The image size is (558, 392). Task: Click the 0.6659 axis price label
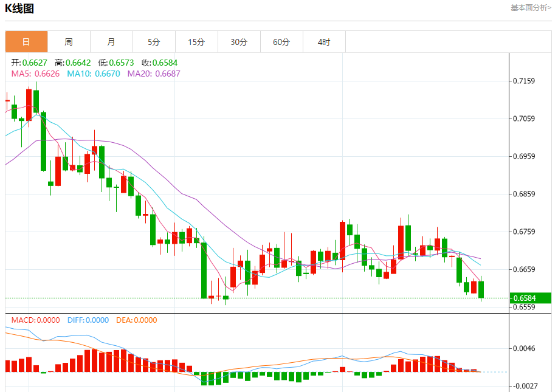[x=524, y=270]
